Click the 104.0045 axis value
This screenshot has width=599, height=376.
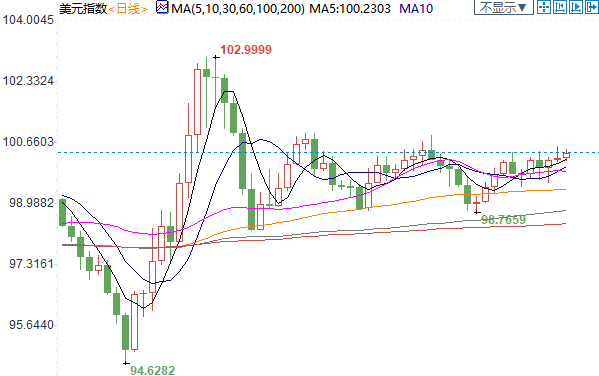coord(28,20)
